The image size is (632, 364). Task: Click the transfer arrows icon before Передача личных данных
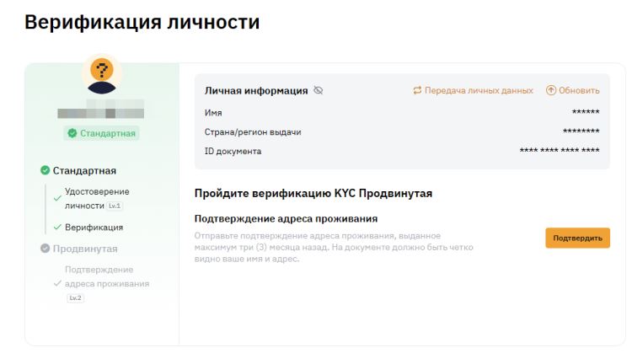click(x=417, y=90)
